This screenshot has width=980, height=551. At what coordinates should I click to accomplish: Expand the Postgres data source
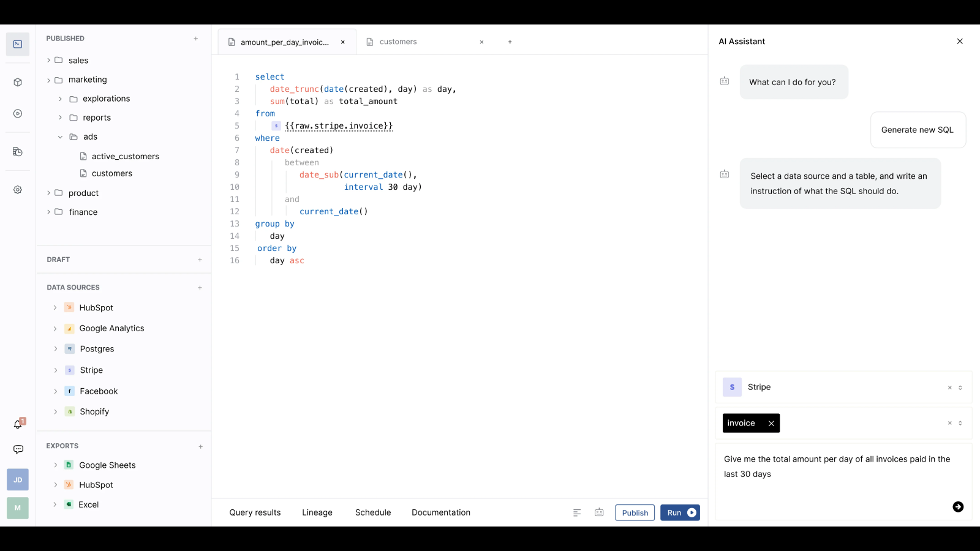point(56,348)
